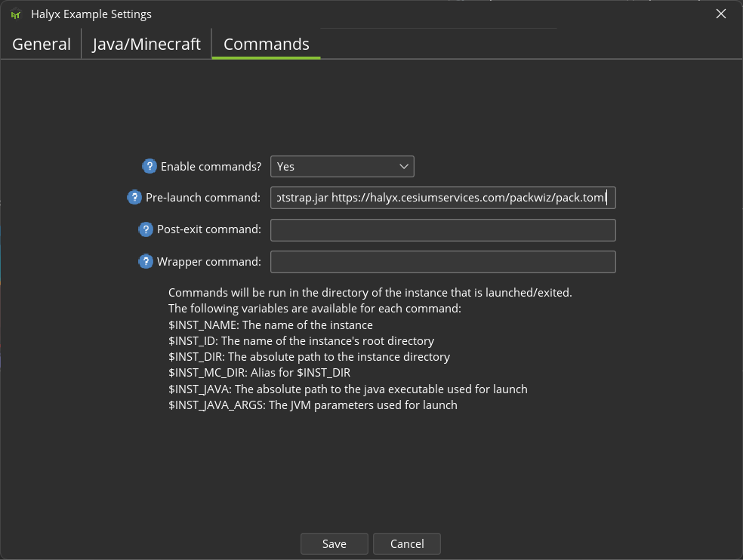Viewport: 743px width, 560px height.
Task: Click the "Pre-launch command:" label
Action: point(203,198)
